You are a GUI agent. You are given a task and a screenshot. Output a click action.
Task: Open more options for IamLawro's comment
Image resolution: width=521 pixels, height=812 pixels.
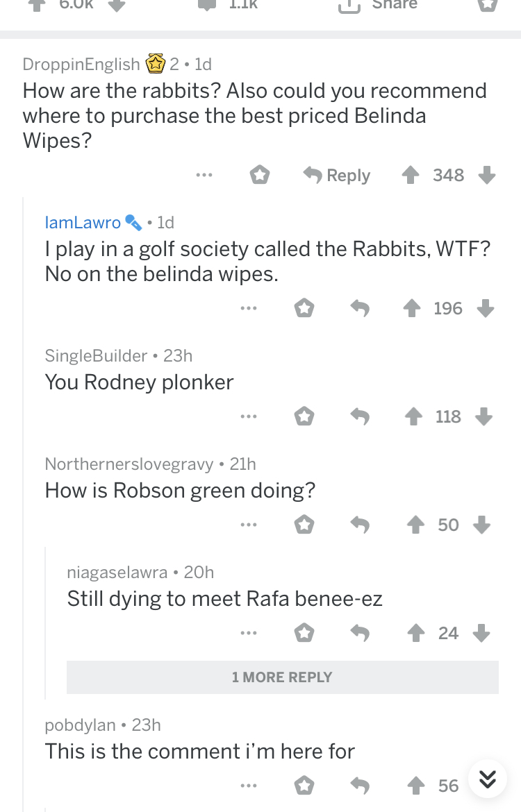247,308
